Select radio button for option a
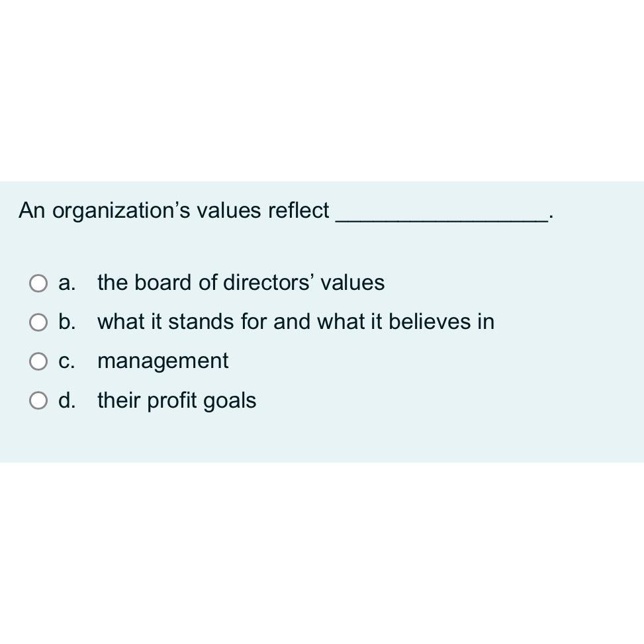The image size is (644, 644). pyautogui.click(x=38, y=283)
